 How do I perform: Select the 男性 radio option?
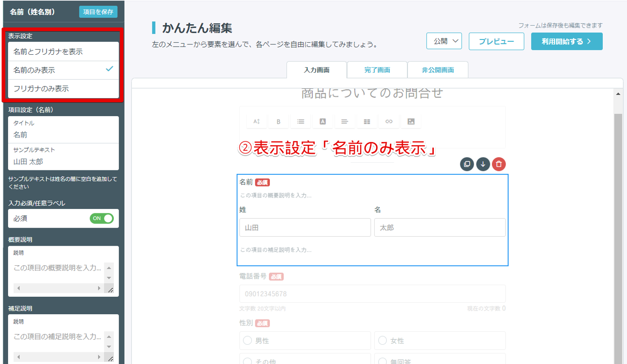tap(247, 341)
